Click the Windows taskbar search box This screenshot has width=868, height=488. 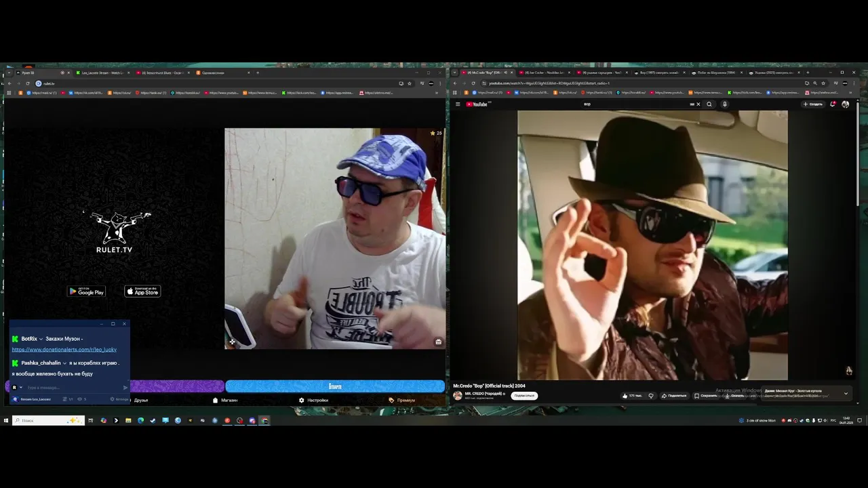click(49, 420)
